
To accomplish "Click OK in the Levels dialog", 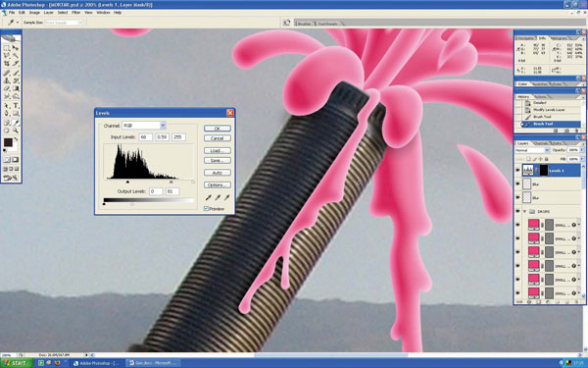I will point(218,129).
